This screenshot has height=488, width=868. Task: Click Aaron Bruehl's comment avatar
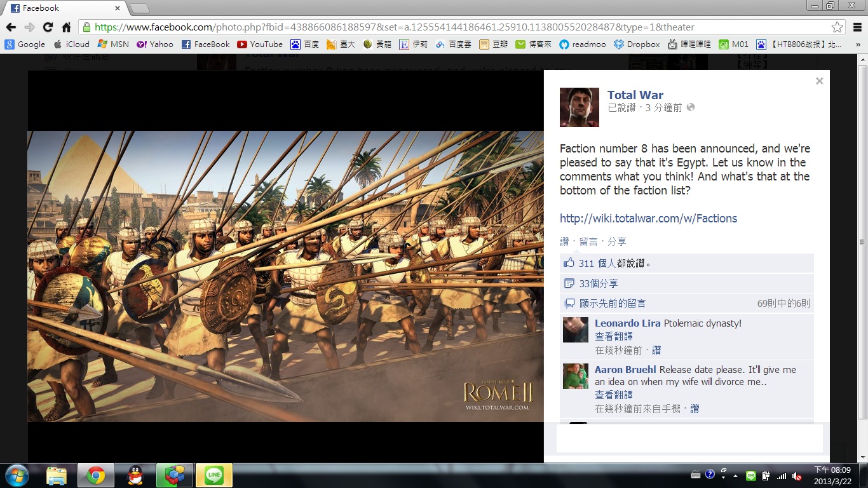click(576, 376)
